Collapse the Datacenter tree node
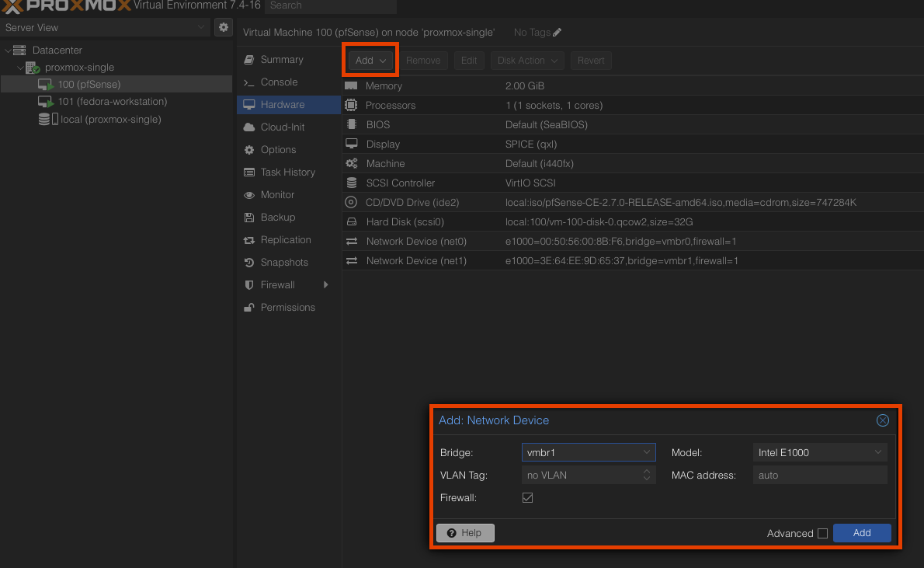Image resolution: width=924 pixels, height=568 pixels. [8, 51]
